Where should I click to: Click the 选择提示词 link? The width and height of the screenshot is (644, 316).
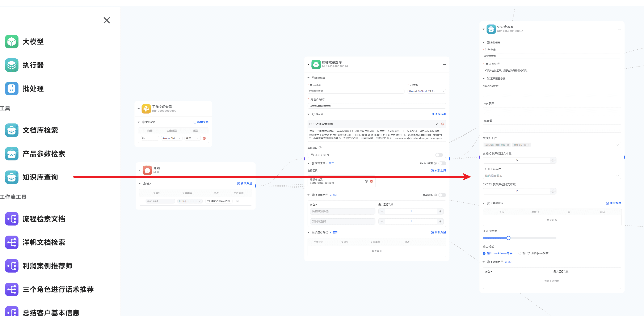click(x=438, y=114)
